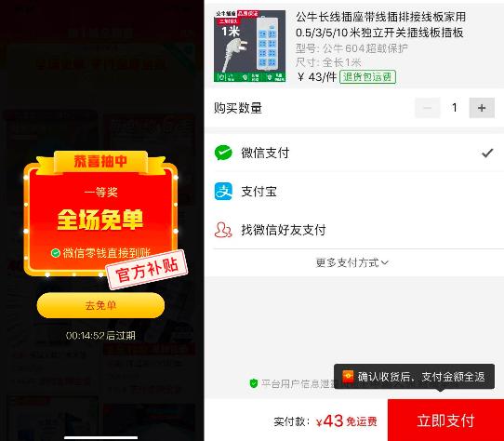Open the 退货包运费 green tag

click(x=367, y=77)
